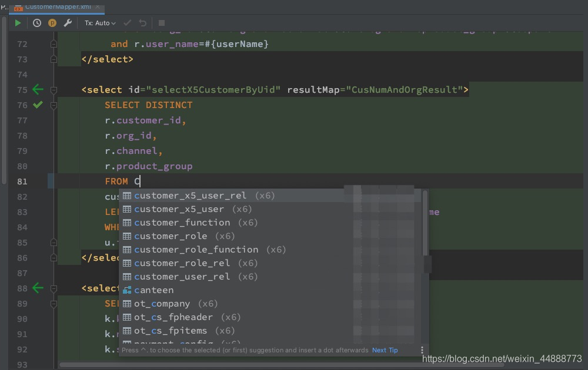
Task: Commit the transaction using the checkmark icon
Action: pyautogui.click(x=128, y=22)
